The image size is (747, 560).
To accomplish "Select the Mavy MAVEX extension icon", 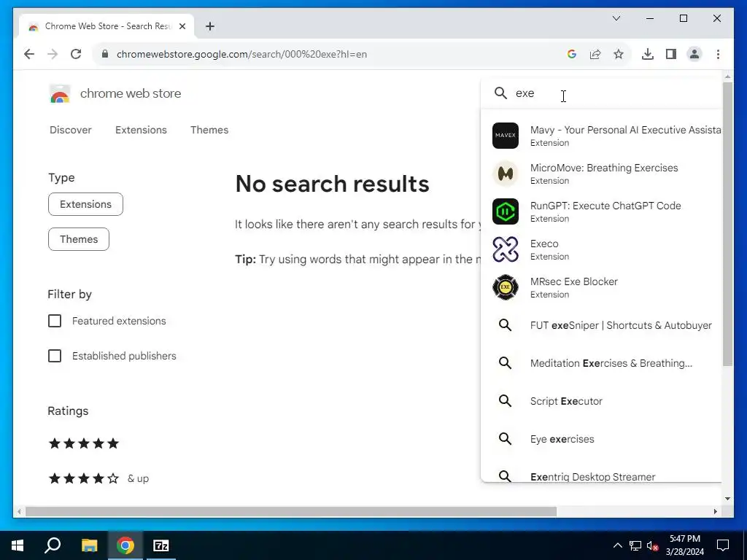I will (x=505, y=135).
